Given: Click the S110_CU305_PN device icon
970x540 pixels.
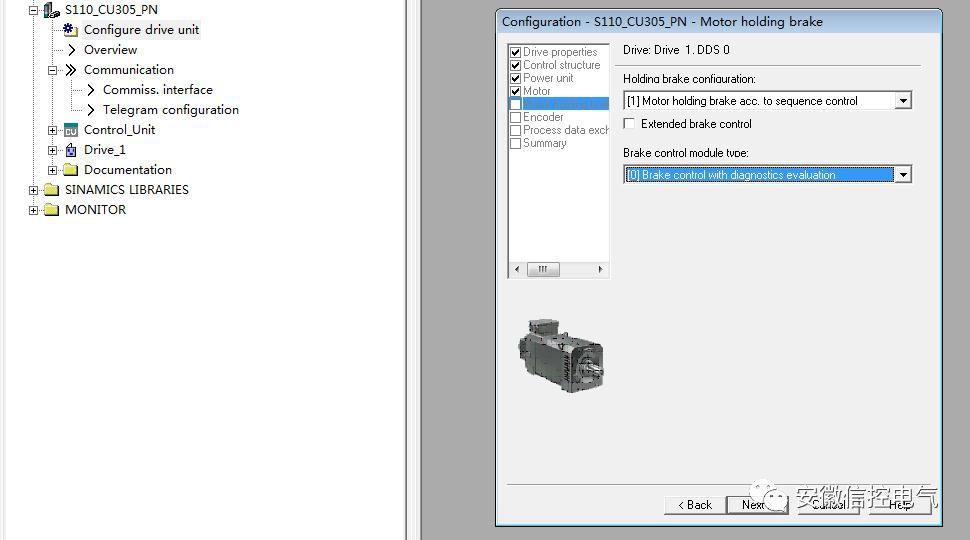Looking at the screenshot, I should coord(52,10).
